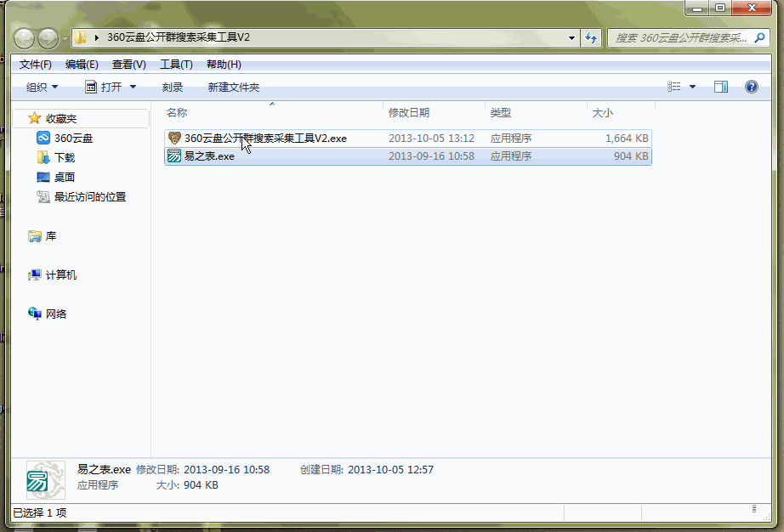Open the 组织 dropdown menu

42,88
